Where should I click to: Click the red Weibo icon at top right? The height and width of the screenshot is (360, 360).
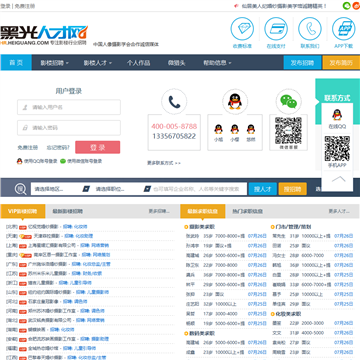[356, 6]
